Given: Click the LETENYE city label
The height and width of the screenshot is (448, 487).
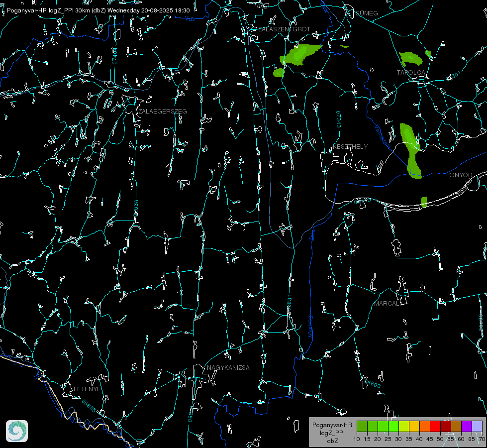Looking at the screenshot, I should pyautogui.click(x=87, y=389).
